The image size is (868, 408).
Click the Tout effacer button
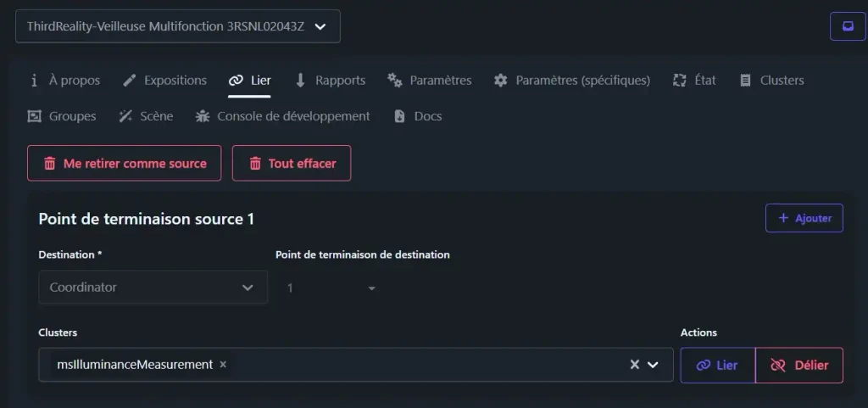292,164
